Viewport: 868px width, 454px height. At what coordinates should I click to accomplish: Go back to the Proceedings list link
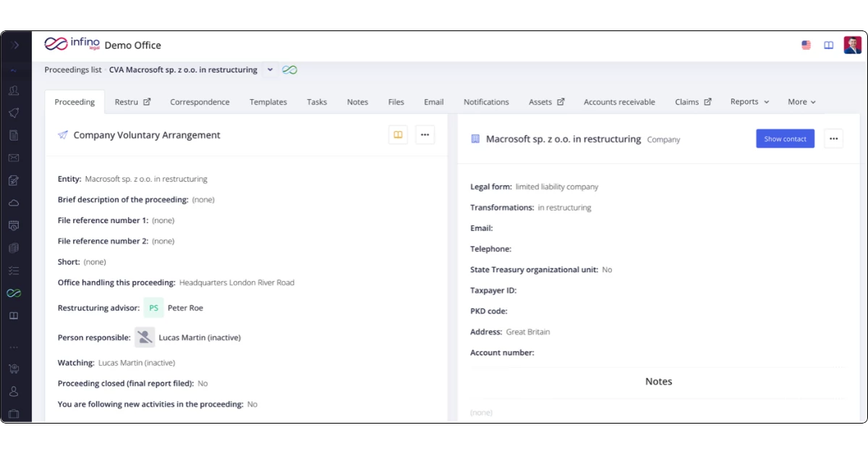pyautogui.click(x=73, y=70)
